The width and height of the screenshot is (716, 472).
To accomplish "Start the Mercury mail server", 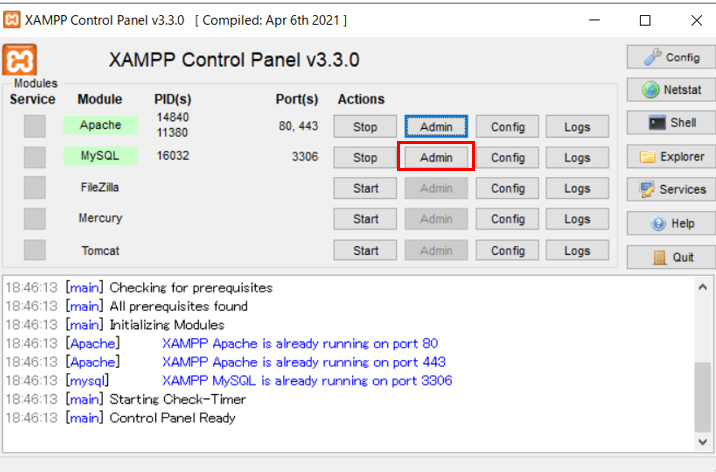I will 365,219.
